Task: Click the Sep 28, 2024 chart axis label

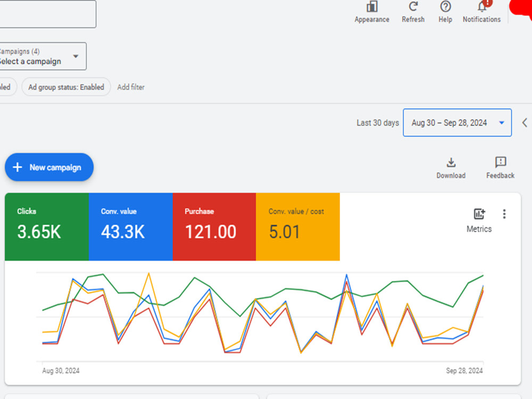Action: [x=464, y=370]
